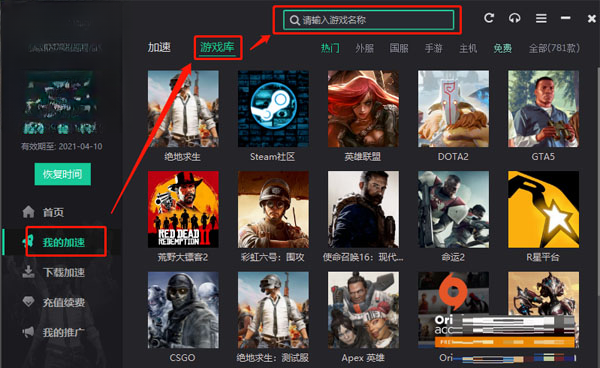The height and width of the screenshot is (368, 600).
Task: Filter games by 国服 category
Action: [399, 48]
